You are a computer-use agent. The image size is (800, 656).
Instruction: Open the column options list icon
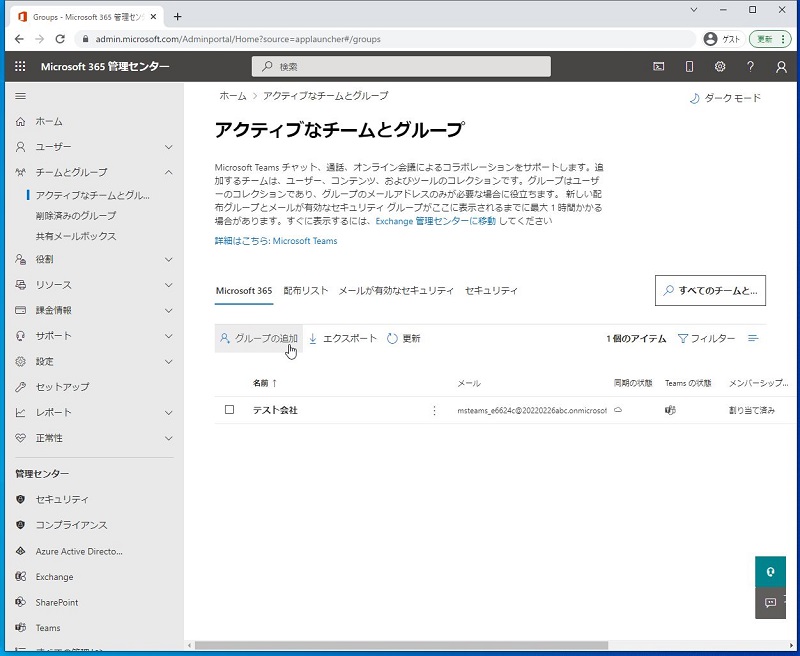coord(753,338)
